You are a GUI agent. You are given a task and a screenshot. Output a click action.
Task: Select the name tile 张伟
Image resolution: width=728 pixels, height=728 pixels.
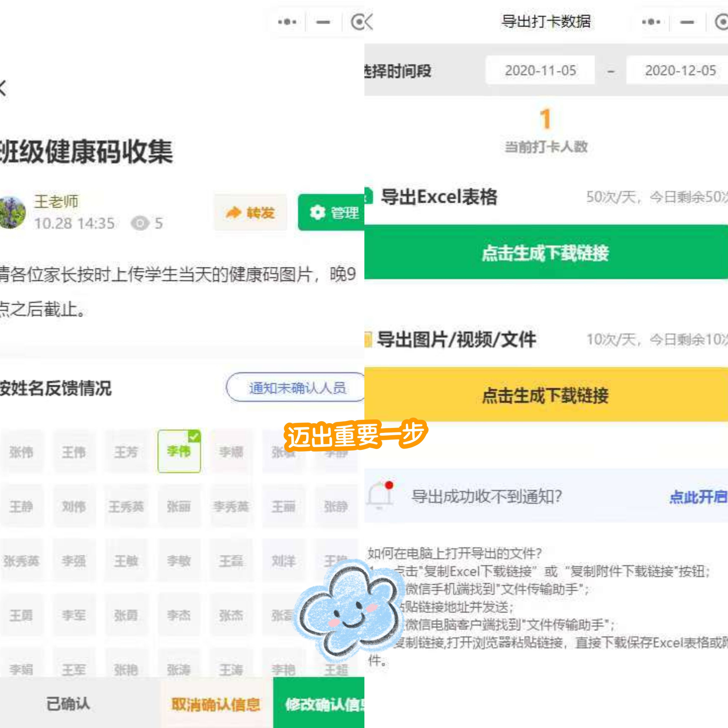point(22,452)
